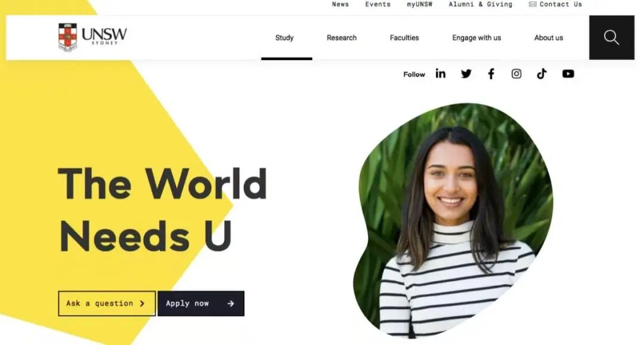Click the envelope icon beside Contact Us
The image size is (644, 345).
(532, 4)
